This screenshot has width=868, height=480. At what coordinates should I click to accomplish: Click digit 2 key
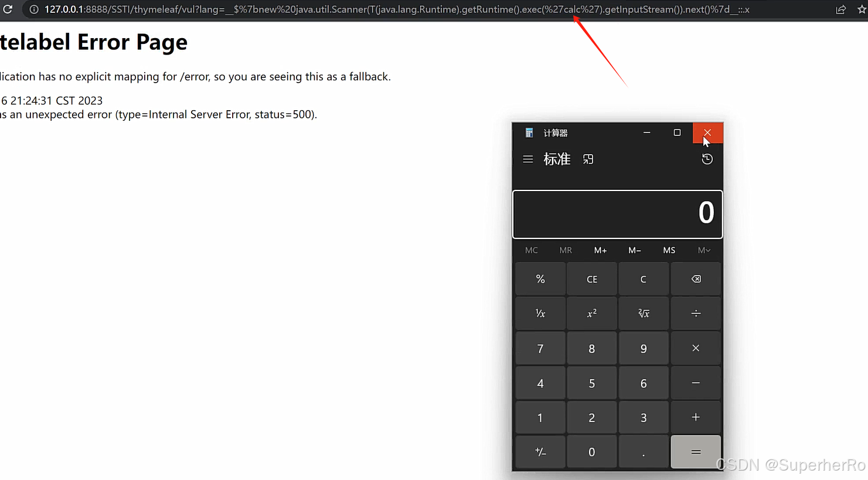pos(592,417)
